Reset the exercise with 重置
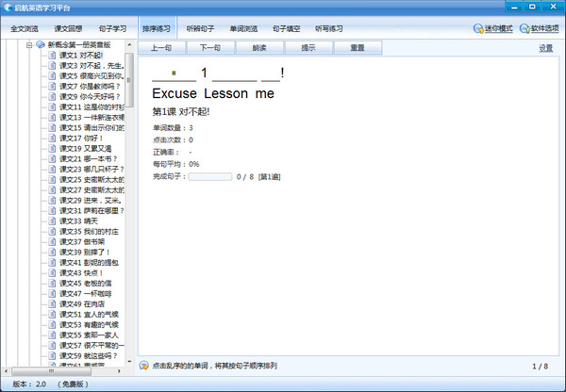This screenshot has width=566, height=392. [x=358, y=48]
